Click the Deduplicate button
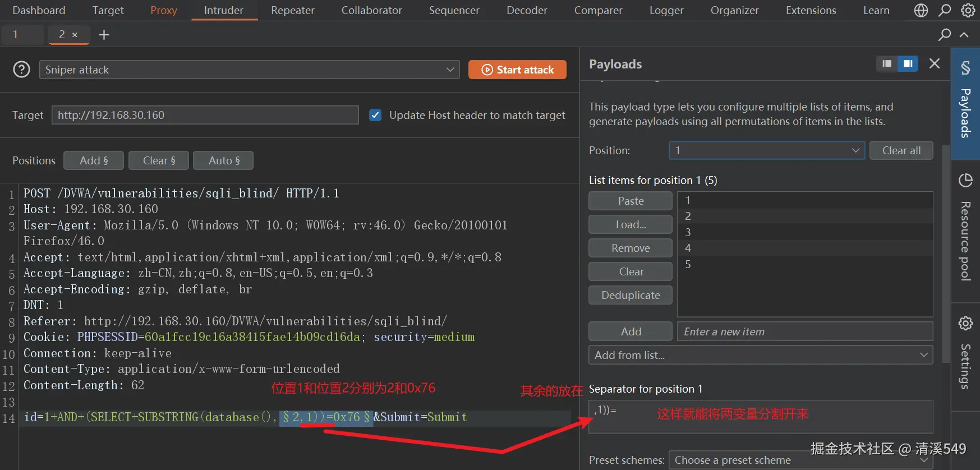 click(x=631, y=295)
